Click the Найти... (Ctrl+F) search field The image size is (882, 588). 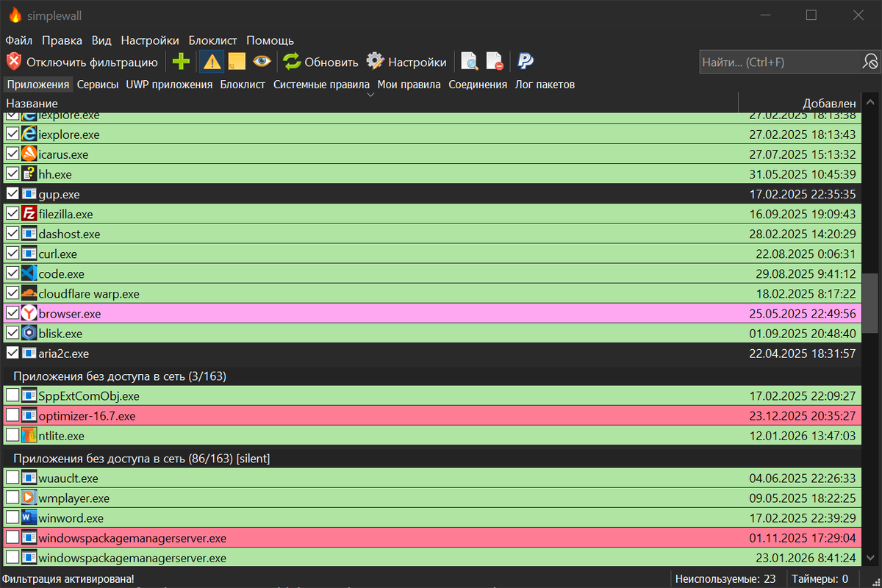(779, 62)
